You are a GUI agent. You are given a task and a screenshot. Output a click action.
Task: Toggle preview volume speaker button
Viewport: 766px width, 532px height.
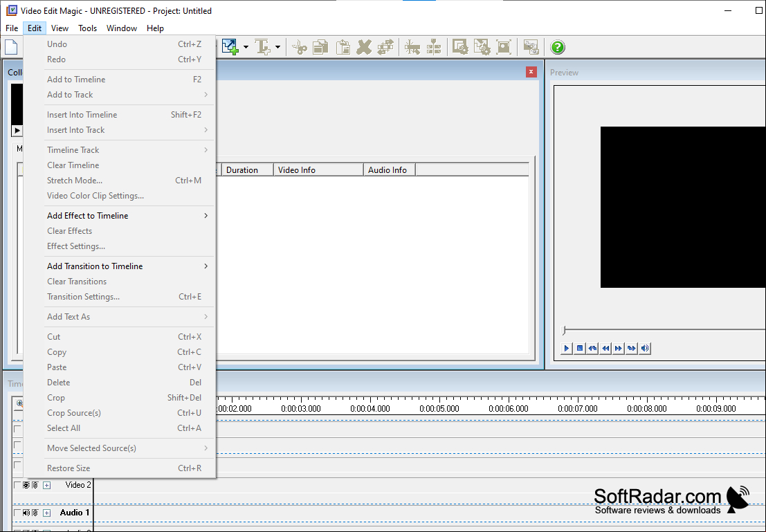(x=645, y=348)
